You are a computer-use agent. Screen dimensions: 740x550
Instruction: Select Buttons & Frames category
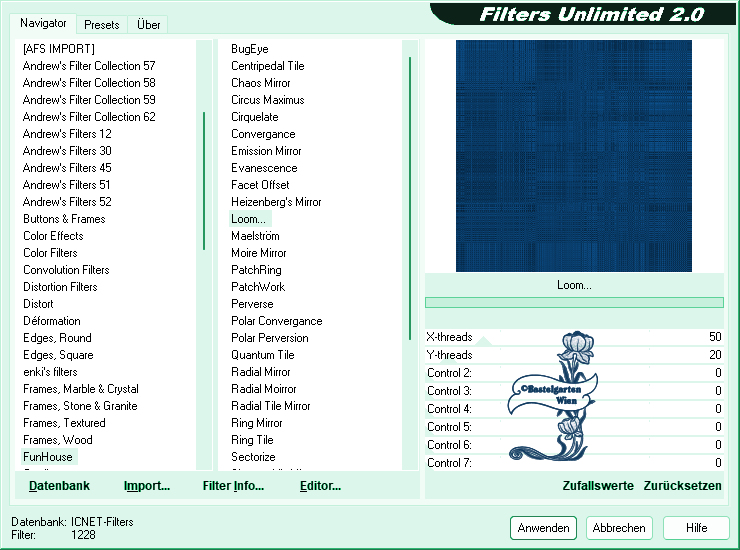[x=64, y=219]
